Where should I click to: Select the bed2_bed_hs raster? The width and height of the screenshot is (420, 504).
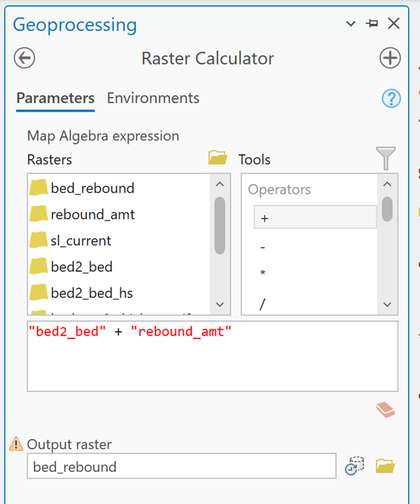119,293
